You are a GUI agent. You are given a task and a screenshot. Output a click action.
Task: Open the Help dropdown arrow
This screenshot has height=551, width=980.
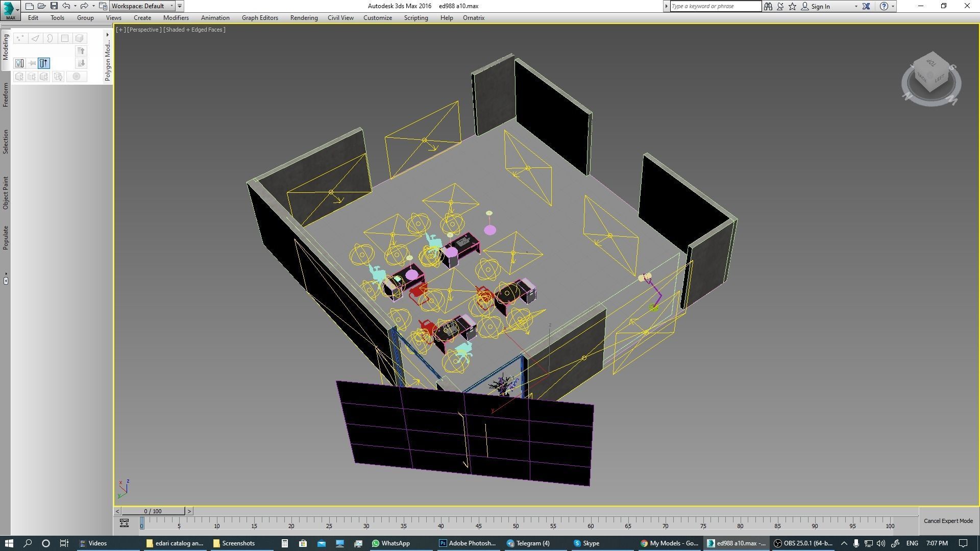(893, 6)
